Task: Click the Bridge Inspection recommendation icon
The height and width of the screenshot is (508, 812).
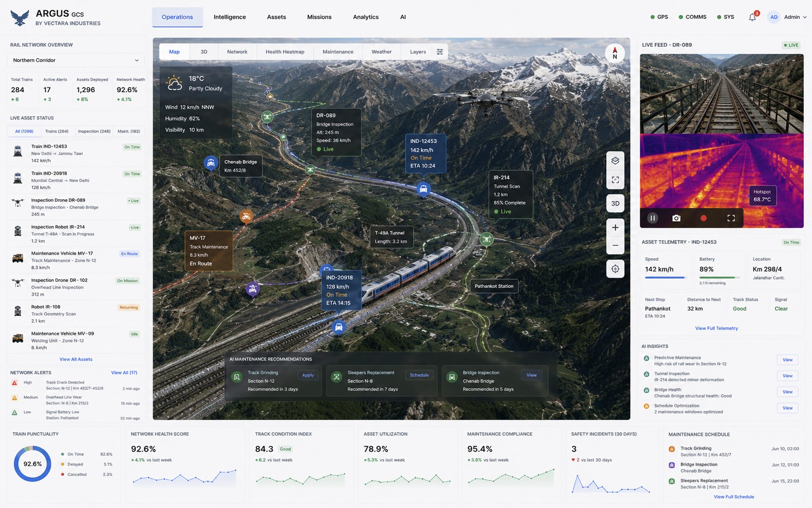Action: [452, 377]
